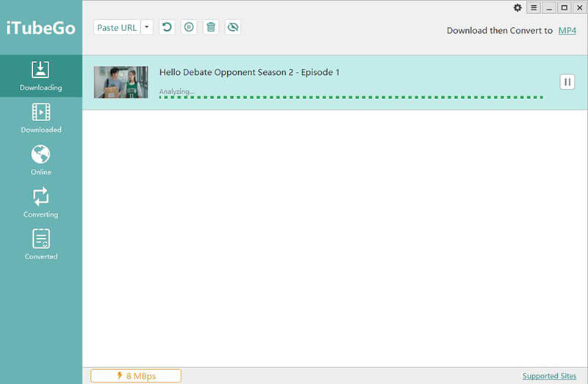The height and width of the screenshot is (384, 588).
Task: Close the iTubeGo window
Action: coord(580,8)
